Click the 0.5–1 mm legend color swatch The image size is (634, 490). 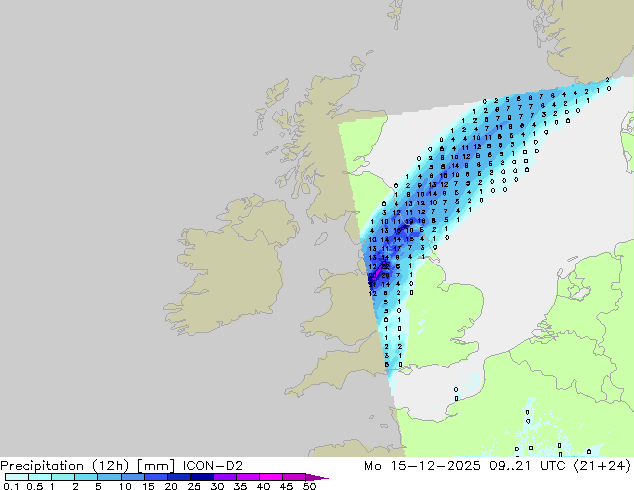point(40,477)
